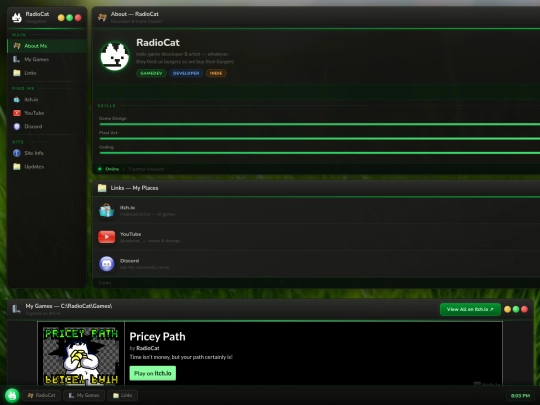
Task: Click the Pricey Path game title
Action: pyautogui.click(x=157, y=336)
